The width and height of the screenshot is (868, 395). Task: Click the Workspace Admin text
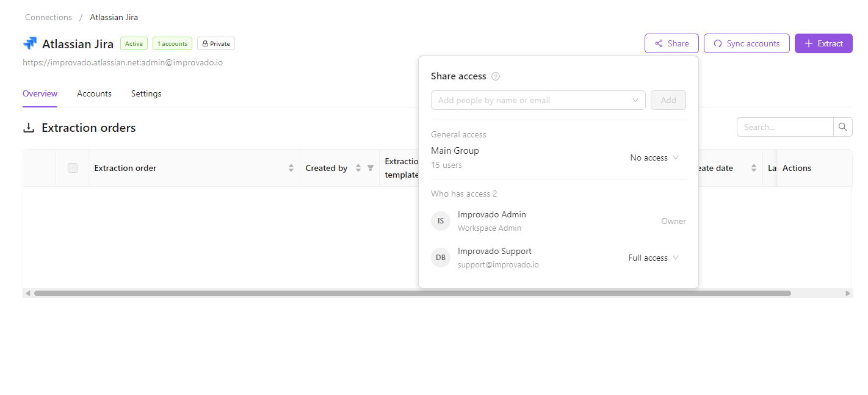[x=490, y=228]
